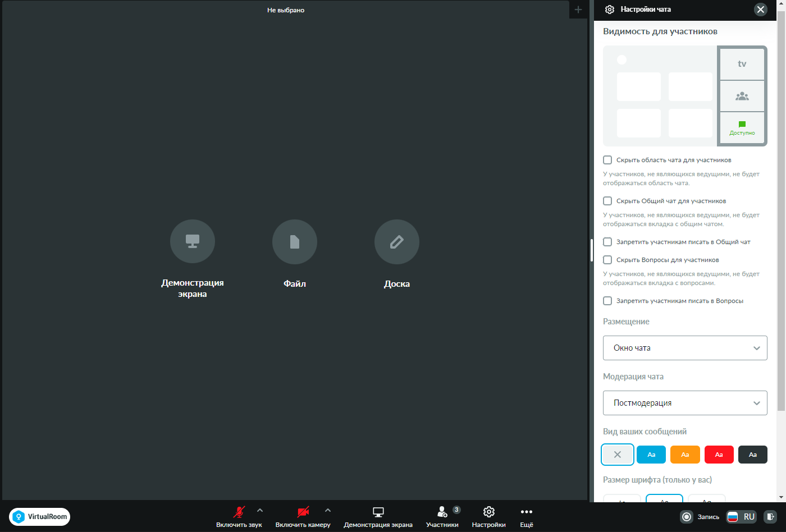Start screen sharing from bottom toolbar
Image resolution: width=786 pixels, height=532 pixels.
(378, 517)
